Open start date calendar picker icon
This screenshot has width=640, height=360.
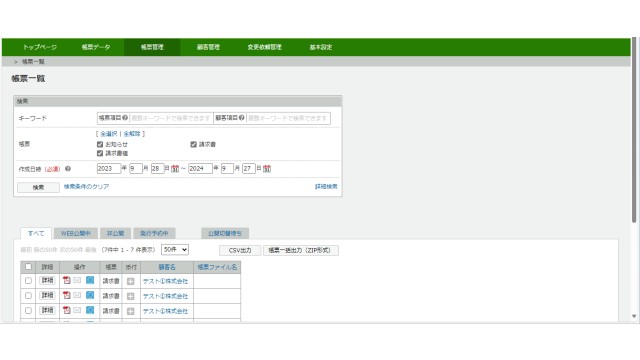[x=175, y=169]
